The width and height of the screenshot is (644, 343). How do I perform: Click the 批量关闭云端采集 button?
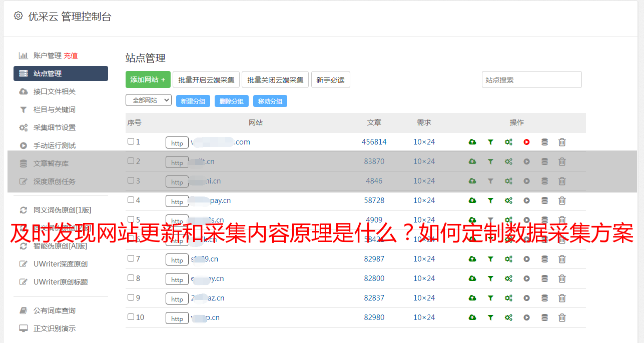tap(275, 79)
